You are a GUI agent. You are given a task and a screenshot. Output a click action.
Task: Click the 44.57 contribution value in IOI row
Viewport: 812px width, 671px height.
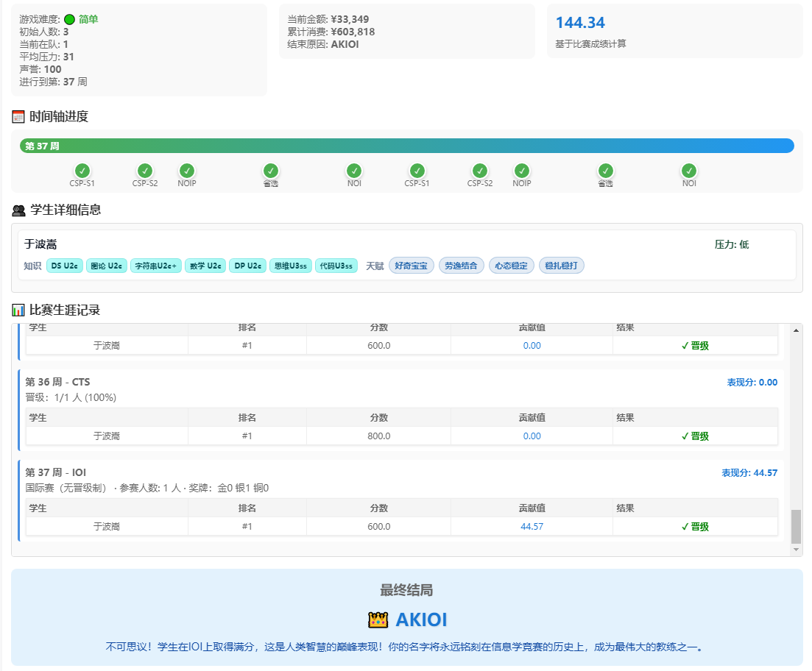(x=532, y=527)
